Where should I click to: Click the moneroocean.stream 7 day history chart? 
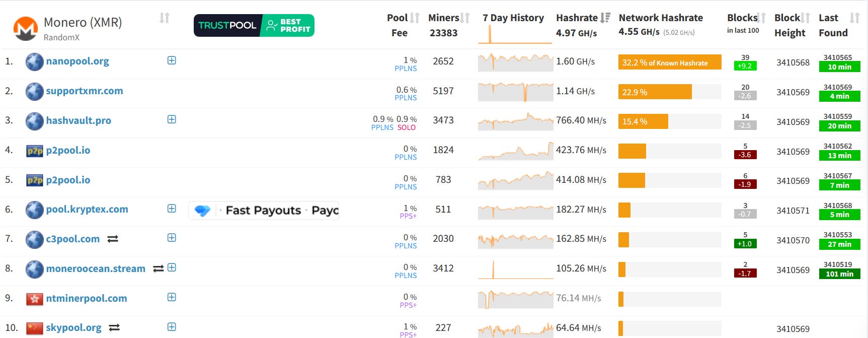pyautogui.click(x=515, y=269)
